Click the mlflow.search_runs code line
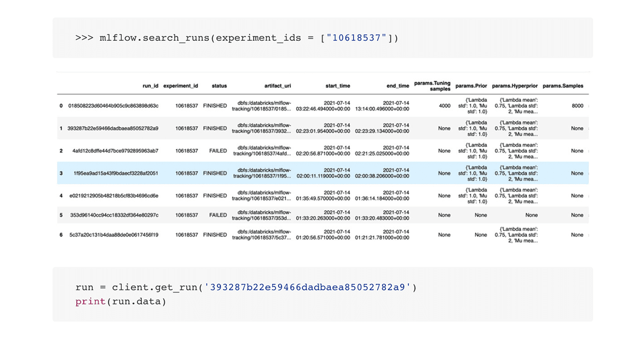 [237, 38]
